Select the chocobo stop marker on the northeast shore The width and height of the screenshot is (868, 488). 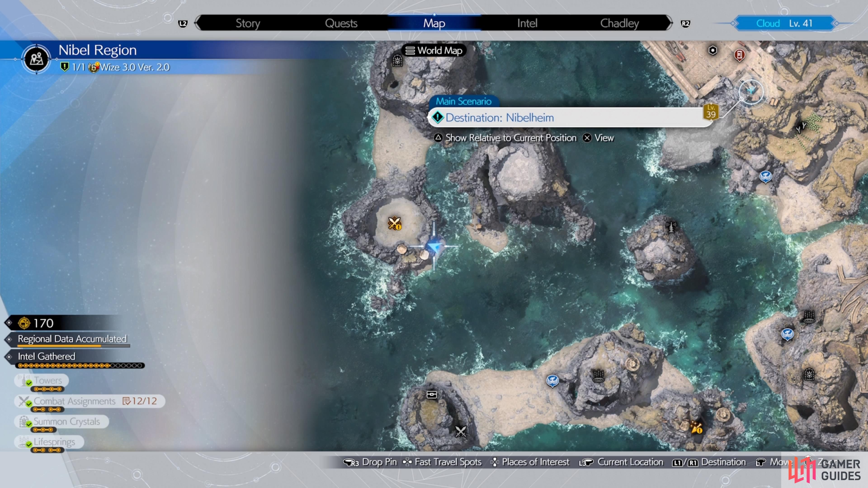click(765, 176)
